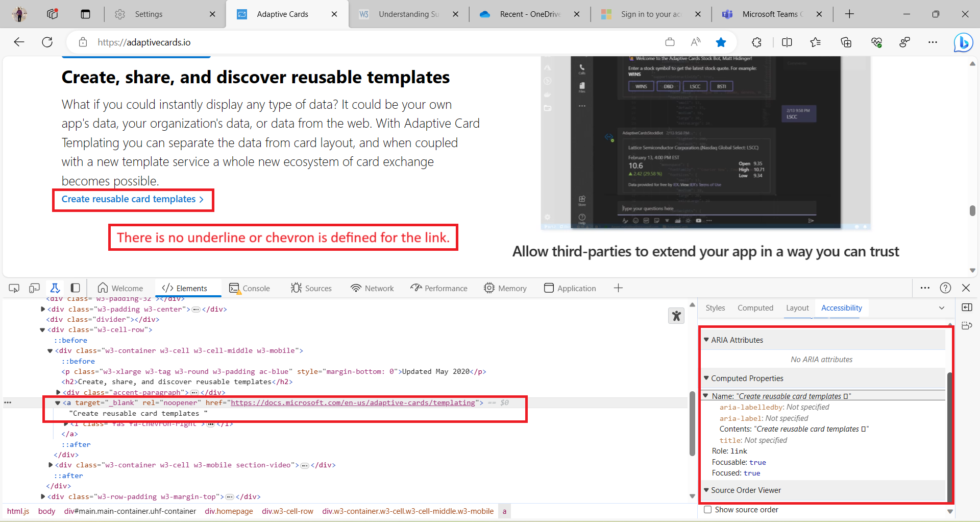Image resolution: width=980 pixels, height=522 pixels.
Task: Select body in the DOM breadcrumb
Action: point(46,511)
